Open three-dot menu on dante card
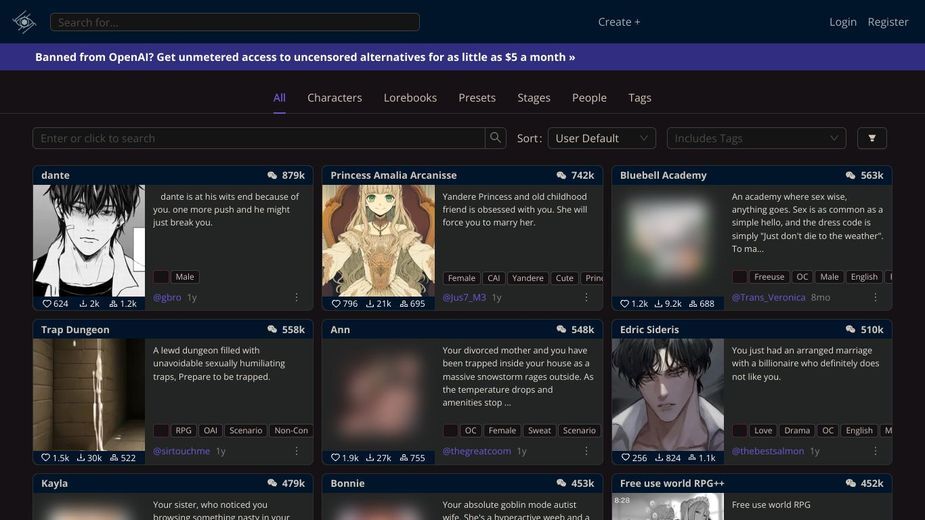 tap(297, 297)
